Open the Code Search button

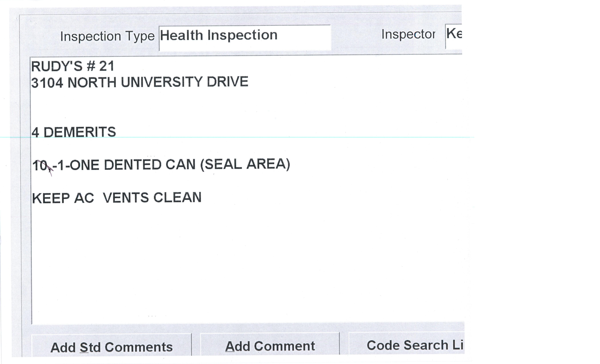tap(407, 345)
